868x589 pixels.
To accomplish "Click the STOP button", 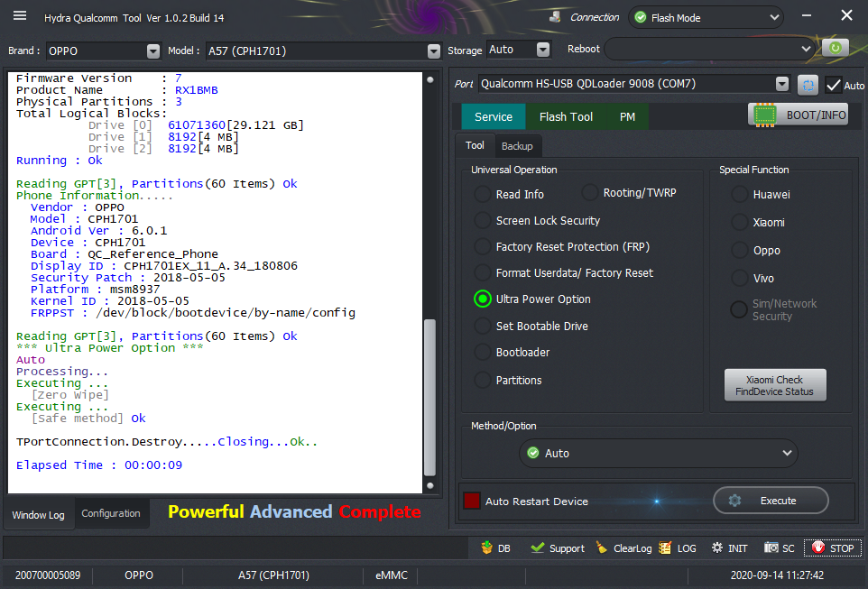I will click(833, 548).
